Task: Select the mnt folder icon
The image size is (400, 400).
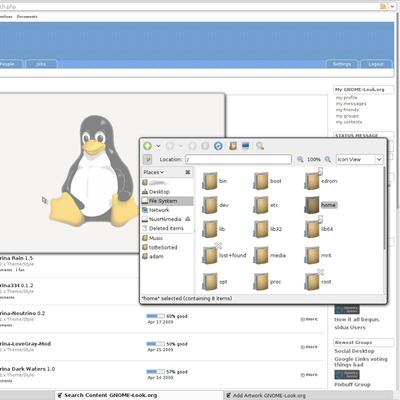Action: point(312,255)
